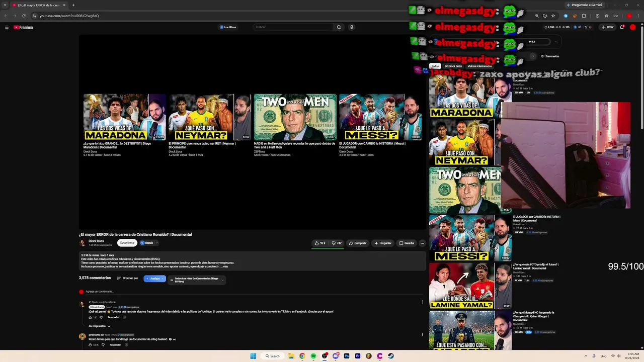Click the Suscribirse button

point(127,243)
